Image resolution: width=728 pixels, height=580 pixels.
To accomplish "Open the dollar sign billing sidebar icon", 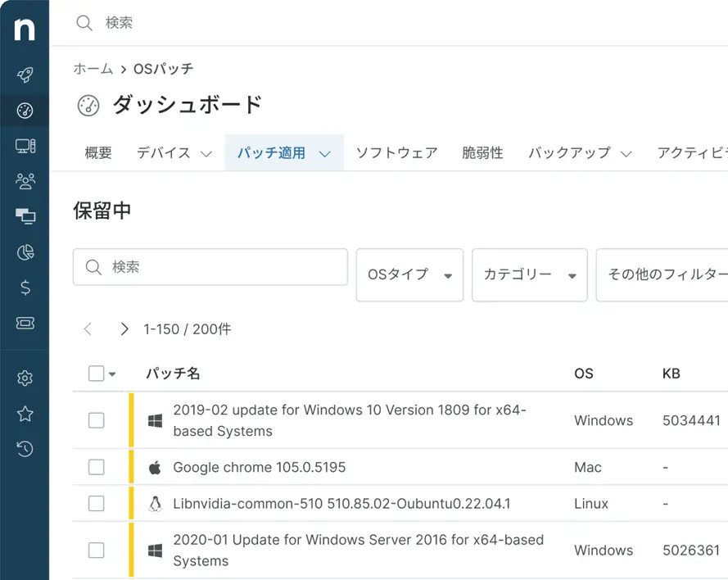I will coord(25,288).
